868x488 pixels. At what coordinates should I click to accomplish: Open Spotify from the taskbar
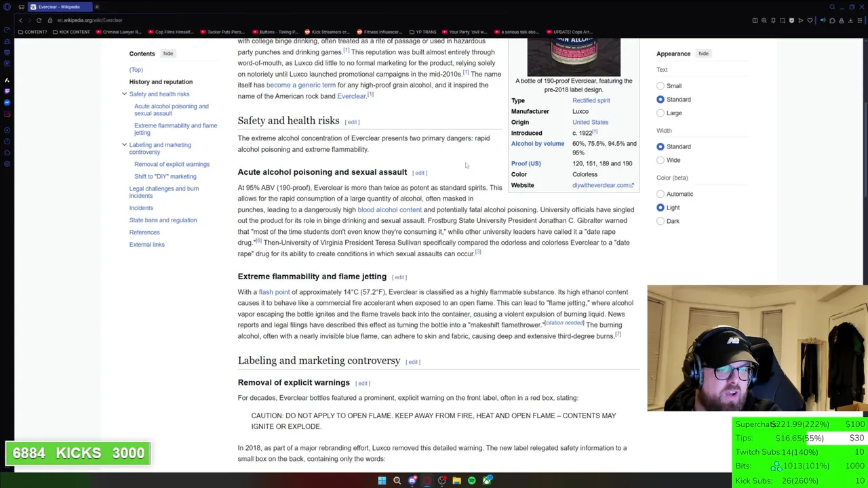click(x=472, y=481)
